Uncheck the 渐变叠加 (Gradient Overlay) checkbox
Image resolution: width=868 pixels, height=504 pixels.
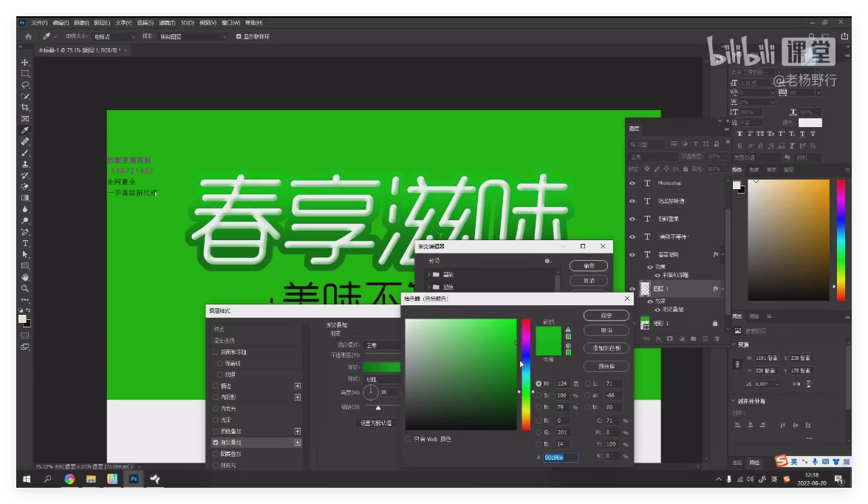tap(216, 443)
